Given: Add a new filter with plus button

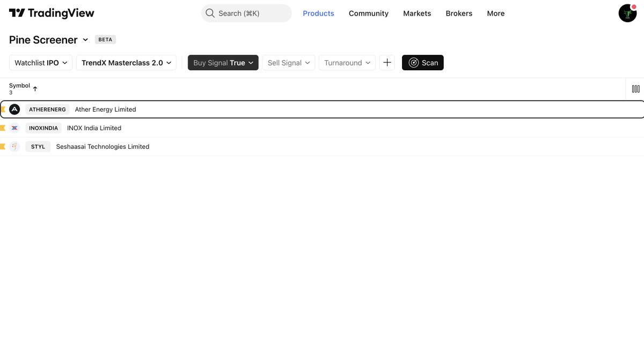Looking at the screenshot, I should 387,63.
